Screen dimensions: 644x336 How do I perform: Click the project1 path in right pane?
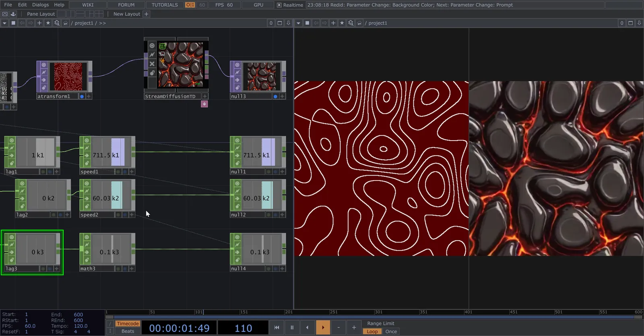click(x=378, y=23)
